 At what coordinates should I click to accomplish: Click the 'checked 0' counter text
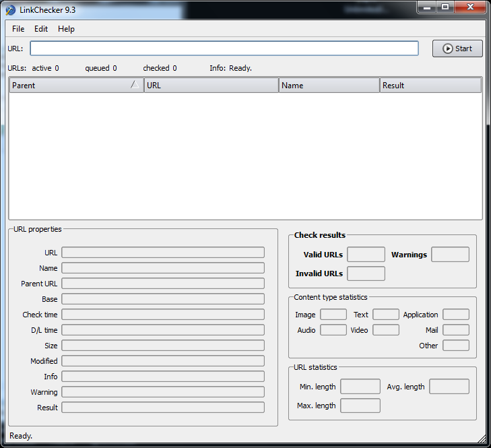click(160, 68)
